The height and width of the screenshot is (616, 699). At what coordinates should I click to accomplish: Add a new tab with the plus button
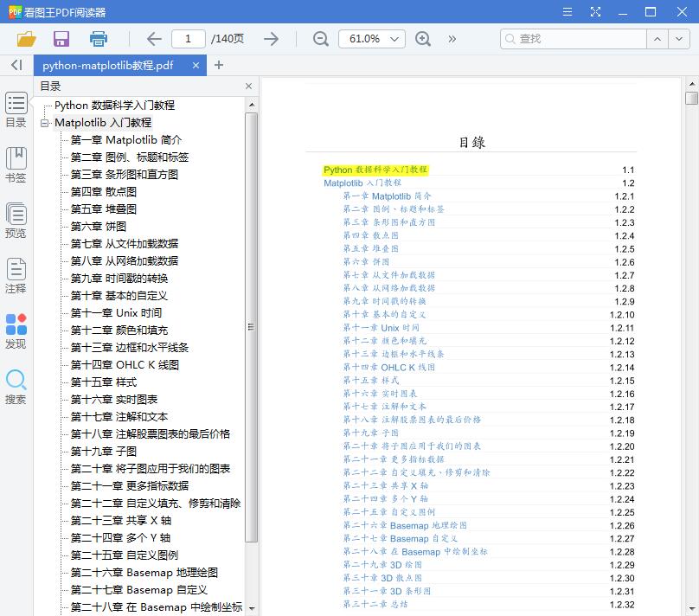click(218, 65)
